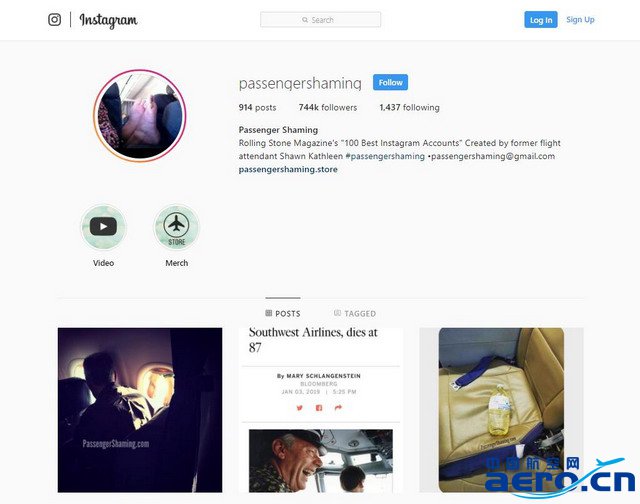Click the magnifier icon in search box
The image size is (640, 504).
point(305,20)
